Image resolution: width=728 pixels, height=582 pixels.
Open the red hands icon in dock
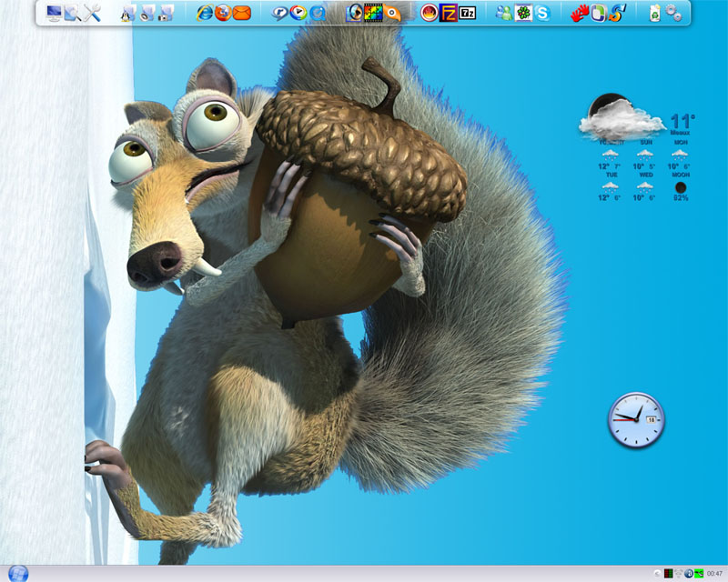click(580, 13)
